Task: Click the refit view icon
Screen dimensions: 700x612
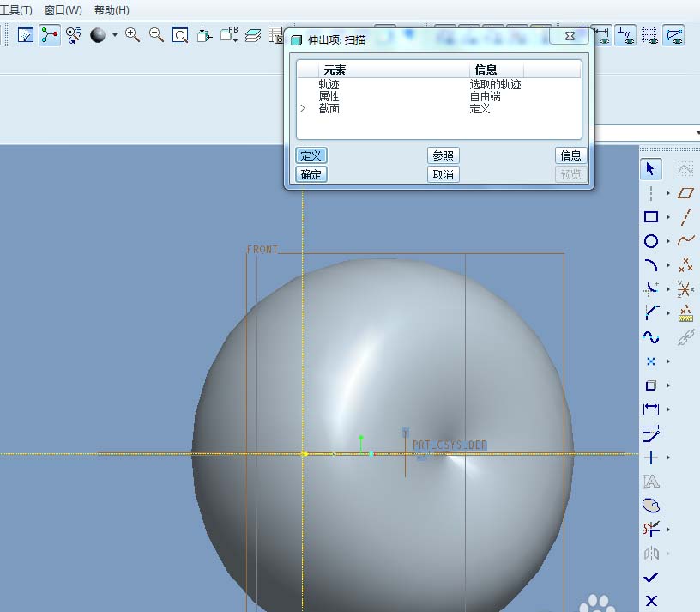Action: click(x=180, y=35)
